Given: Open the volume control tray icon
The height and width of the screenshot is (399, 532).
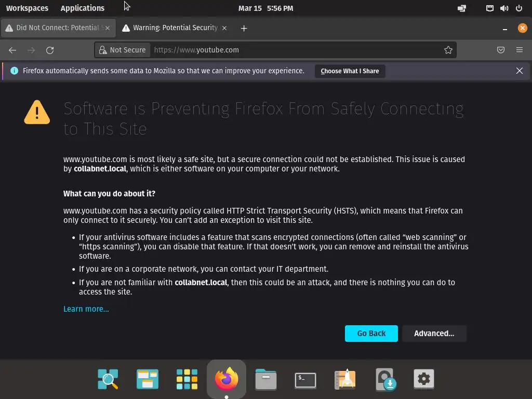Looking at the screenshot, I should tap(504, 8).
